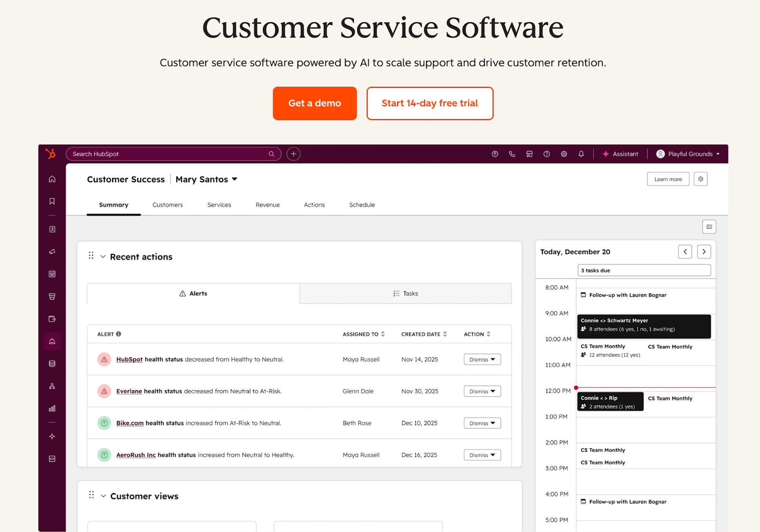
Task: Open the Dismiss dropdown for the HubSpot alert
Action: click(482, 359)
